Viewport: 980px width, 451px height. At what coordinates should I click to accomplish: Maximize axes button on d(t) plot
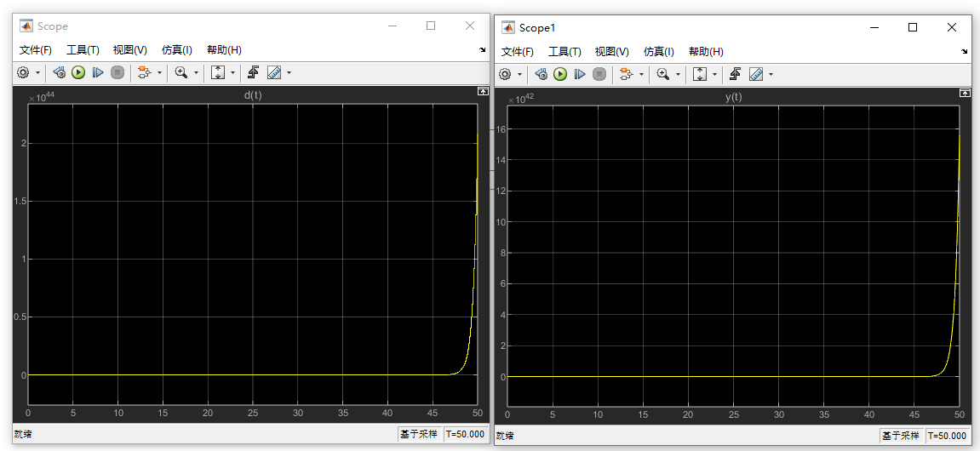483,91
